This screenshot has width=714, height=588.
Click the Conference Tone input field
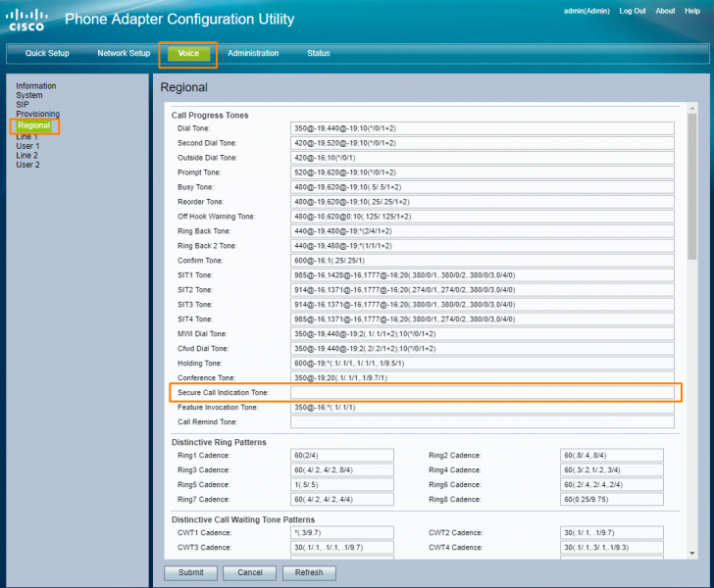coord(483,377)
